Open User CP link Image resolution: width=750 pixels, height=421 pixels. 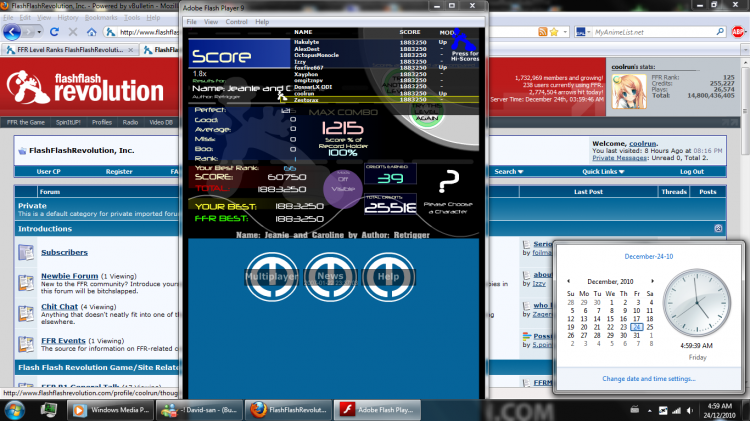click(48, 171)
